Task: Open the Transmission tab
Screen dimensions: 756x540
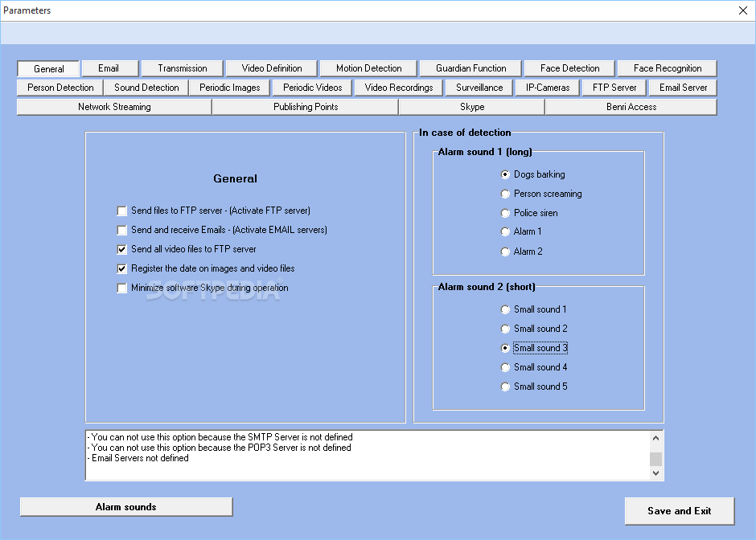Action: point(183,68)
